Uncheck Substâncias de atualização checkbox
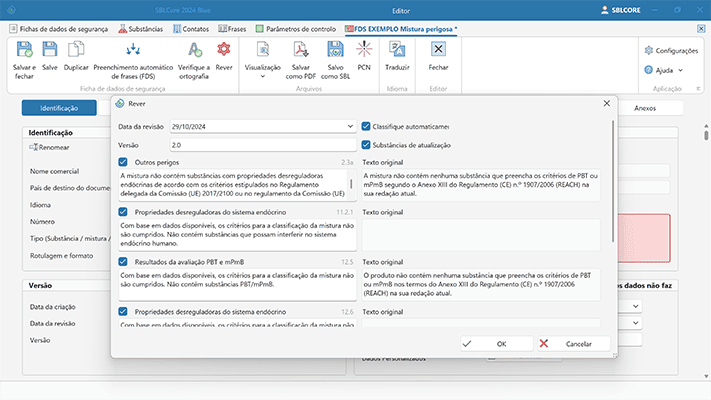The height and width of the screenshot is (400, 711). 366,145
